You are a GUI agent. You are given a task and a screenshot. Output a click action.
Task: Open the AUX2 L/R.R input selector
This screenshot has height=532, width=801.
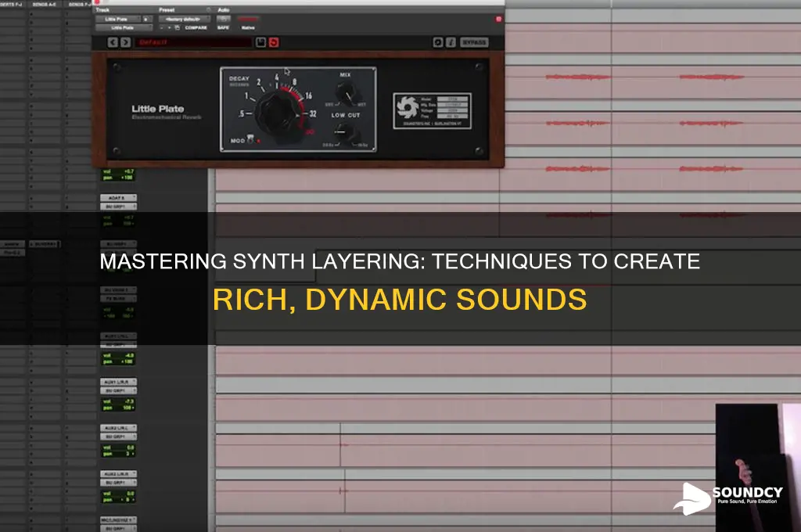point(118,474)
